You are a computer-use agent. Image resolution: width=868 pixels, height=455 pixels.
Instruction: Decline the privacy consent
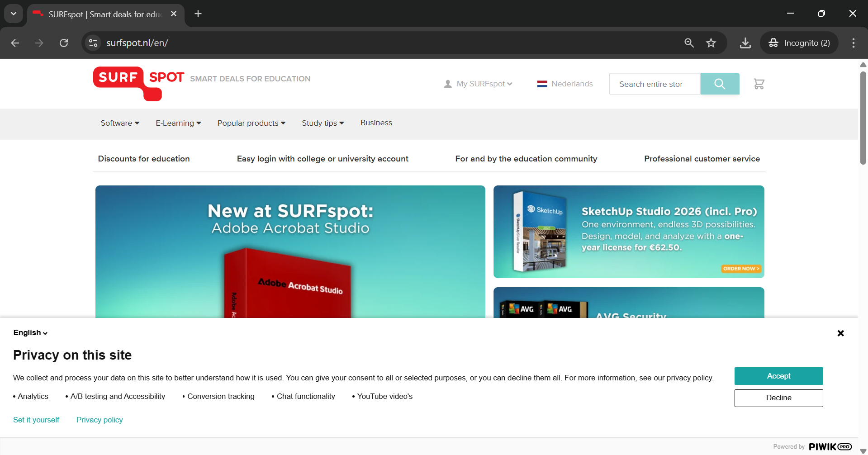(778, 398)
